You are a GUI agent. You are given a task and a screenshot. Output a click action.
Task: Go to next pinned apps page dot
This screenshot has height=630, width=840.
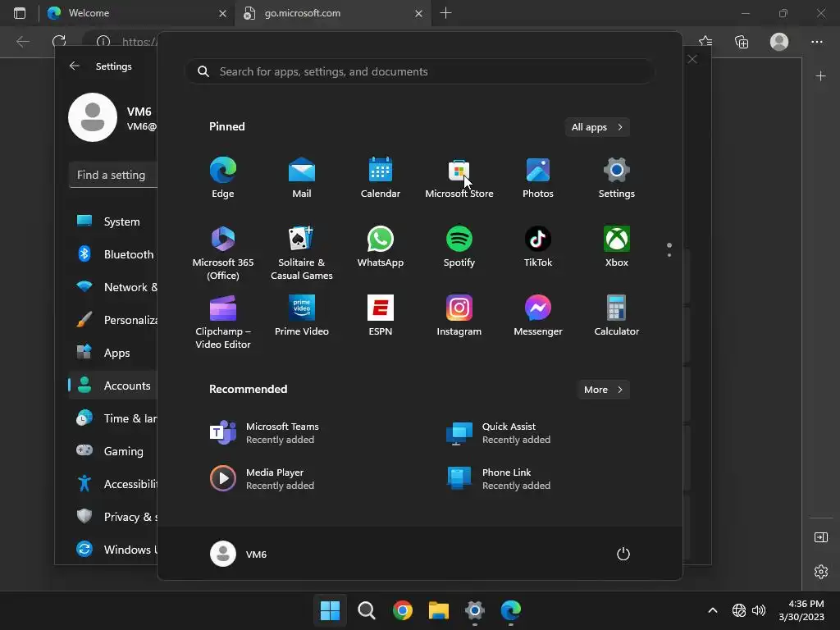(669, 255)
